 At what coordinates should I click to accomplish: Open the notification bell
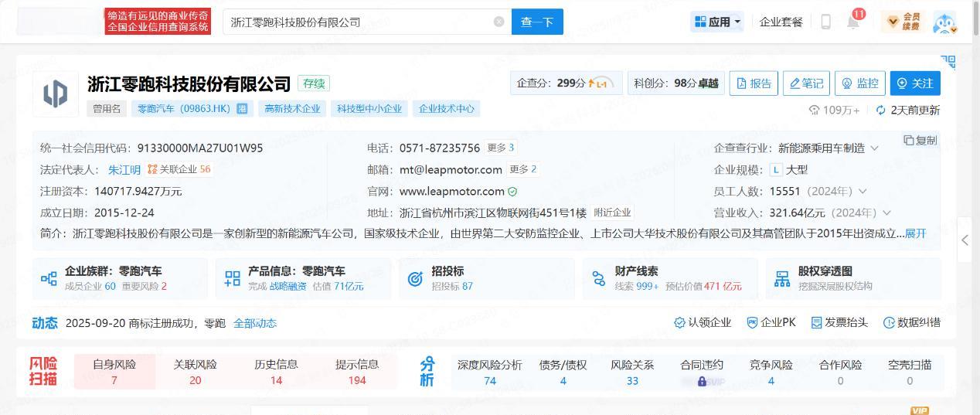click(853, 22)
